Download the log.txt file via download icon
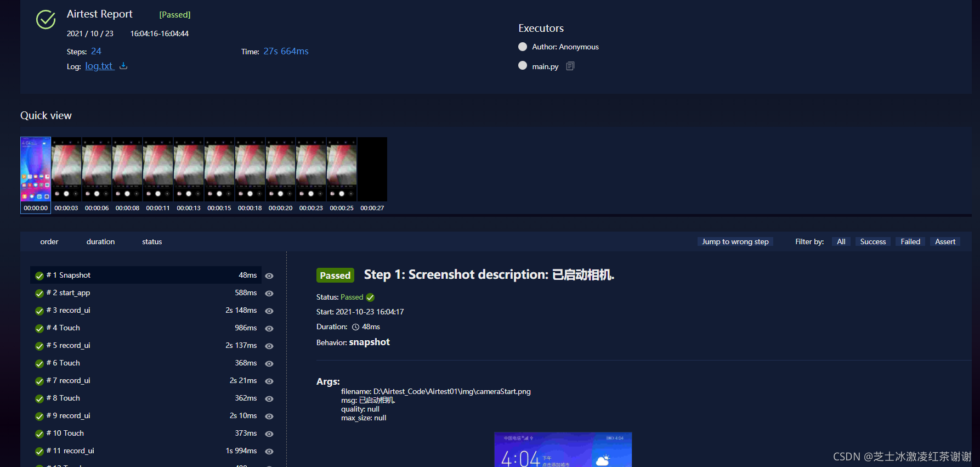This screenshot has width=980, height=467. click(123, 66)
